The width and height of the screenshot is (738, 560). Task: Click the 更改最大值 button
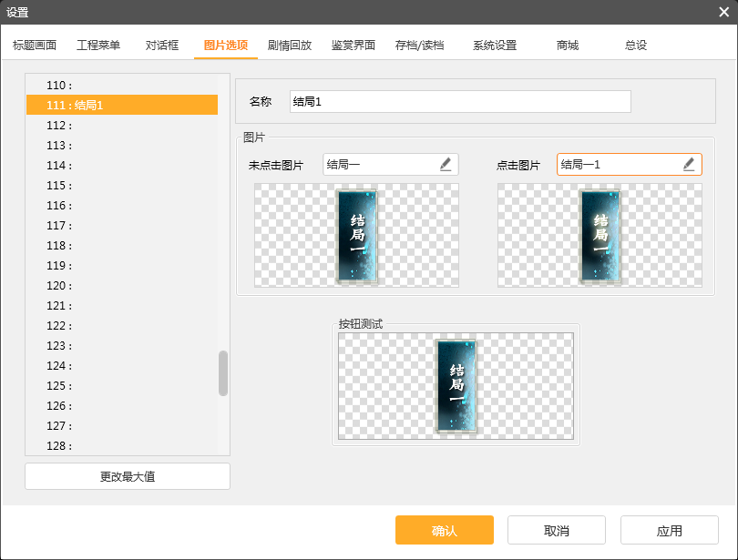(127, 475)
